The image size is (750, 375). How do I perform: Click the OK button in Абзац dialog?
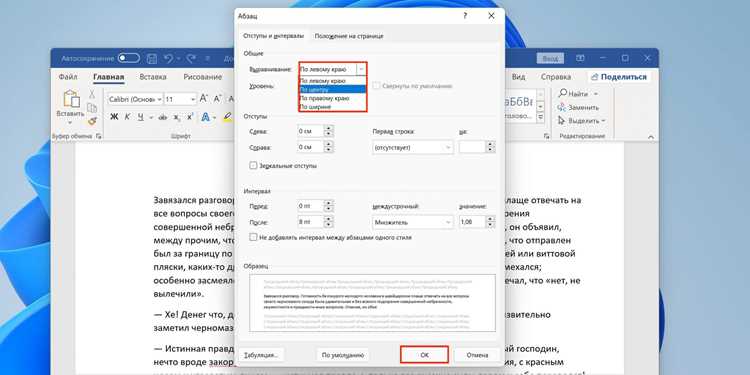[x=424, y=355]
